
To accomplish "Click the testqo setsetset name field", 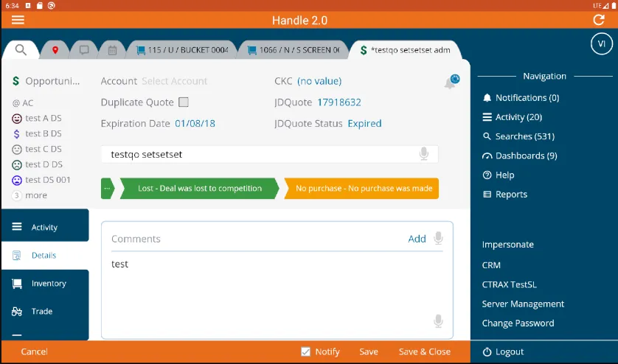I will (270, 154).
